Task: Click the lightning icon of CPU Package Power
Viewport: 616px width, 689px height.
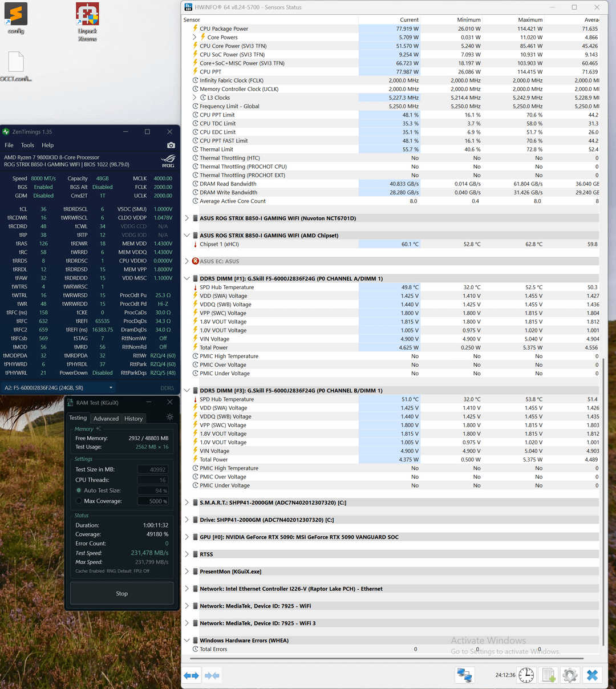Action: [x=195, y=29]
